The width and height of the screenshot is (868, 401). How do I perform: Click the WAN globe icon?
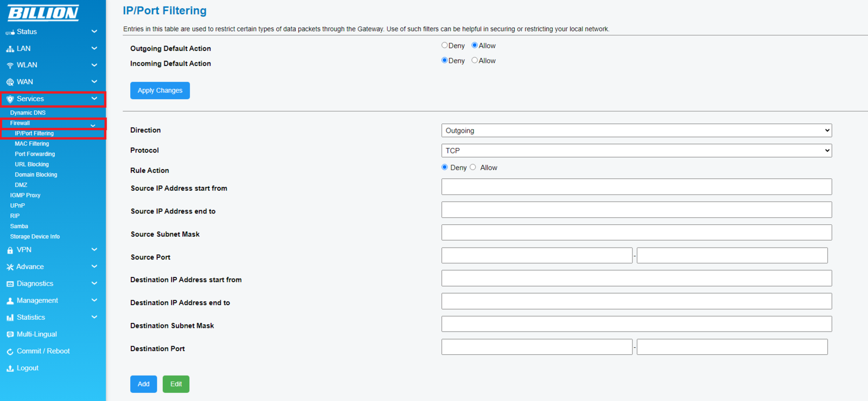point(10,82)
